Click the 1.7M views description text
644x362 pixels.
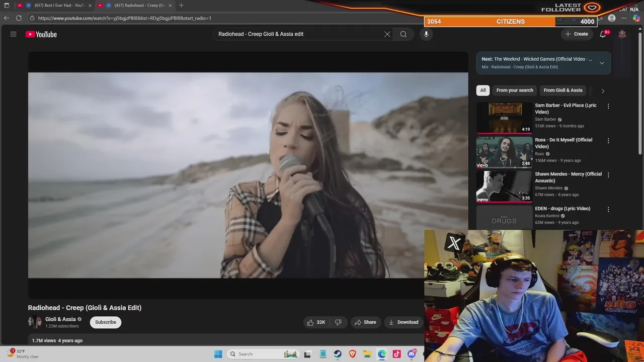[x=57, y=341]
